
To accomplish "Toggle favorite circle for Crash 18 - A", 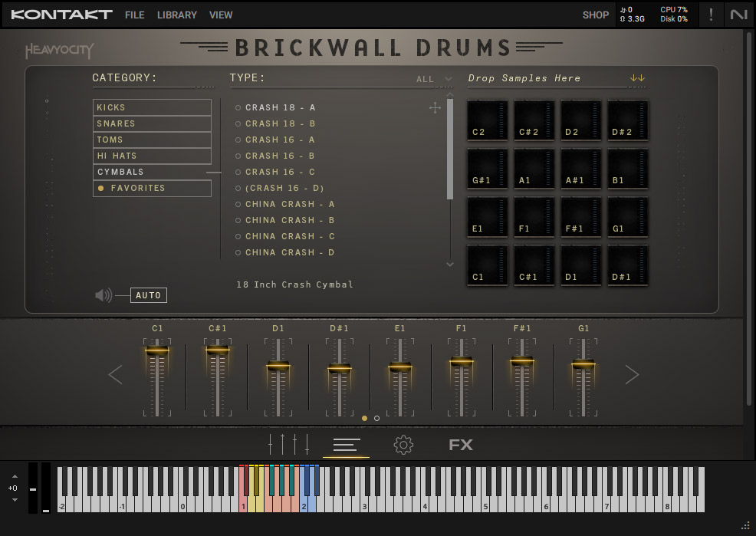I will pyautogui.click(x=238, y=107).
